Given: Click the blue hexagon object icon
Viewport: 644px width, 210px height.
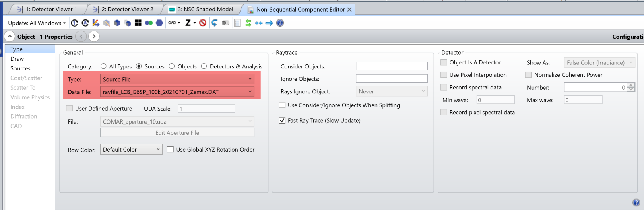Looking at the screenshot, I should (x=159, y=23).
